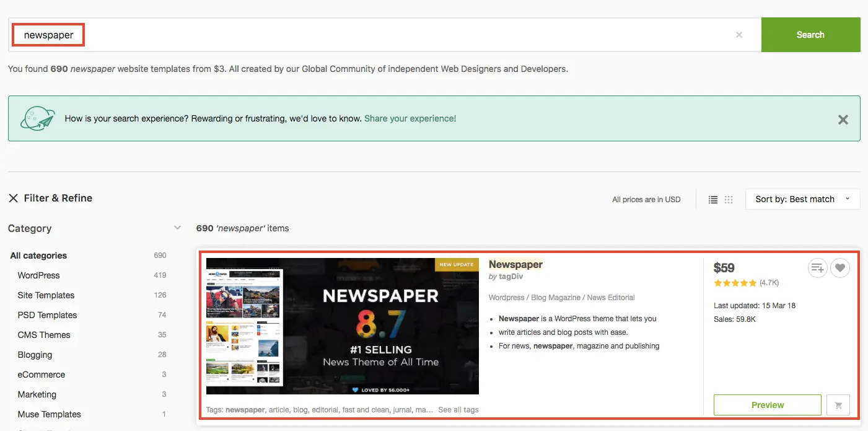Click the star rating (4.7K) reviews
This screenshot has height=431, width=868.
pyautogui.click(x=746, y=283)
